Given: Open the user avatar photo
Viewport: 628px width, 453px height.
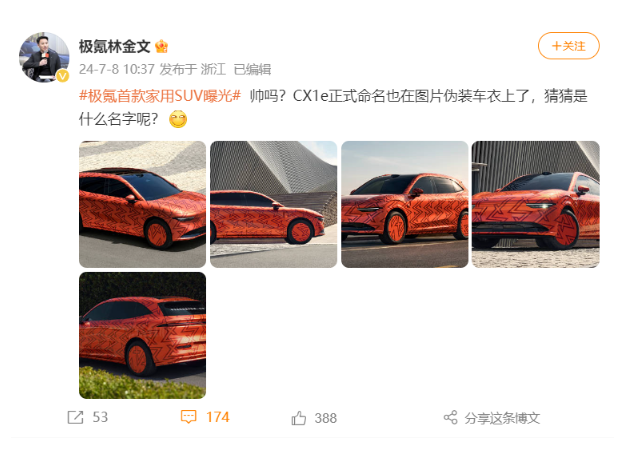Looking at the screenshot, I should click(44, 57).
